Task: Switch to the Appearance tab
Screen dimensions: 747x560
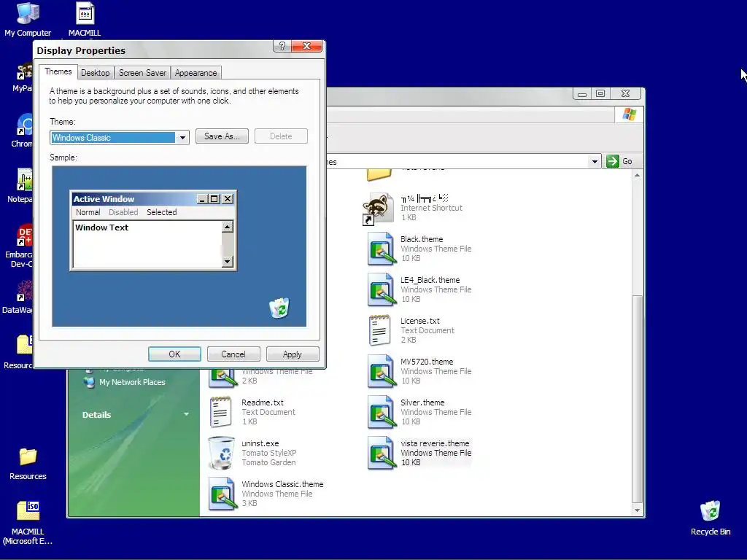Action: click(x=196, y=73)
